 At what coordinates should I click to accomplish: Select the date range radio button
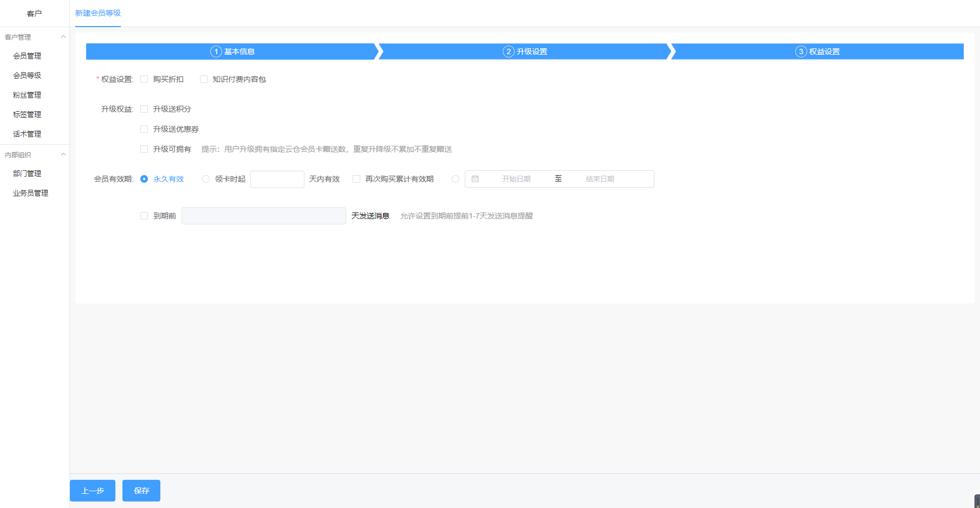456,179
